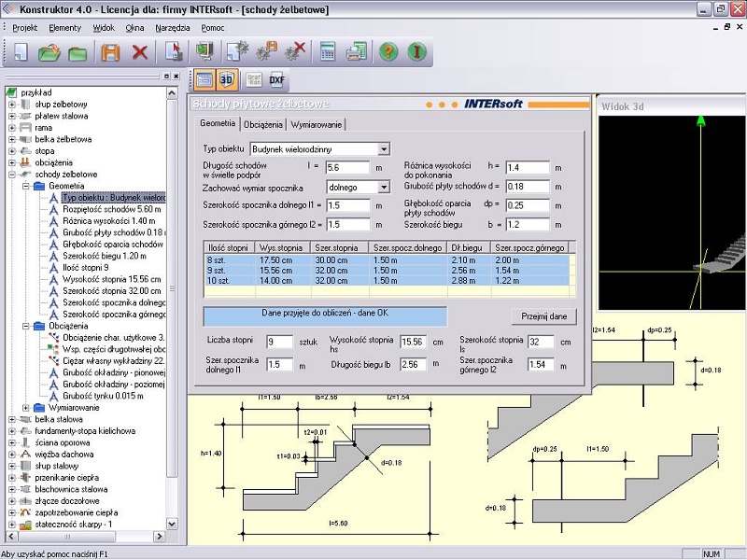Open the Okna menu

pyautogui.click(x=134, y=28)
